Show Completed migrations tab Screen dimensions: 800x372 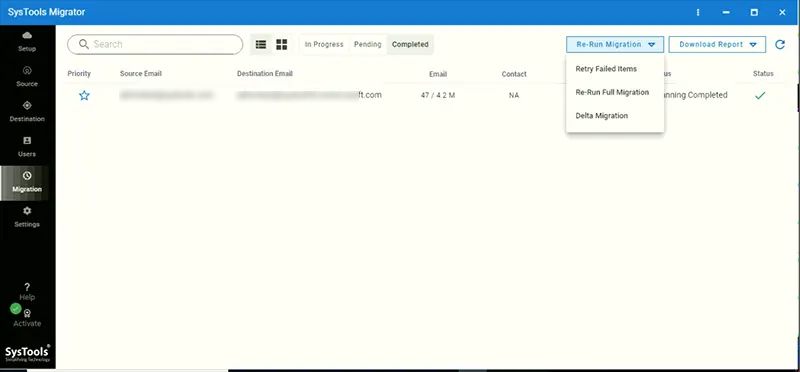[x=410, y=44]
